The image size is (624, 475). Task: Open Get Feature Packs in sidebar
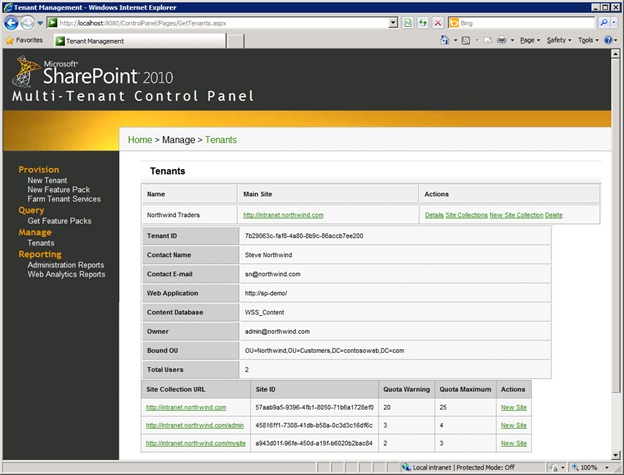coord(59,221)
